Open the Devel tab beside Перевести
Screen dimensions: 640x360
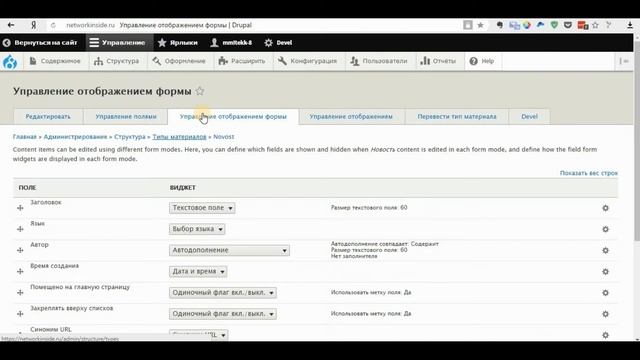click(529, 117)
